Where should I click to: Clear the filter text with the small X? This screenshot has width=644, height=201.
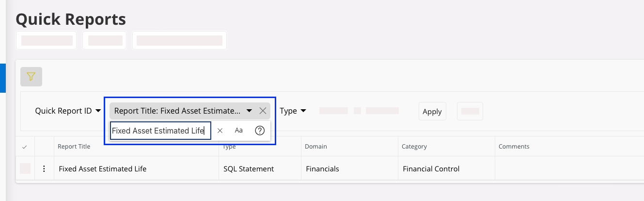220,131
